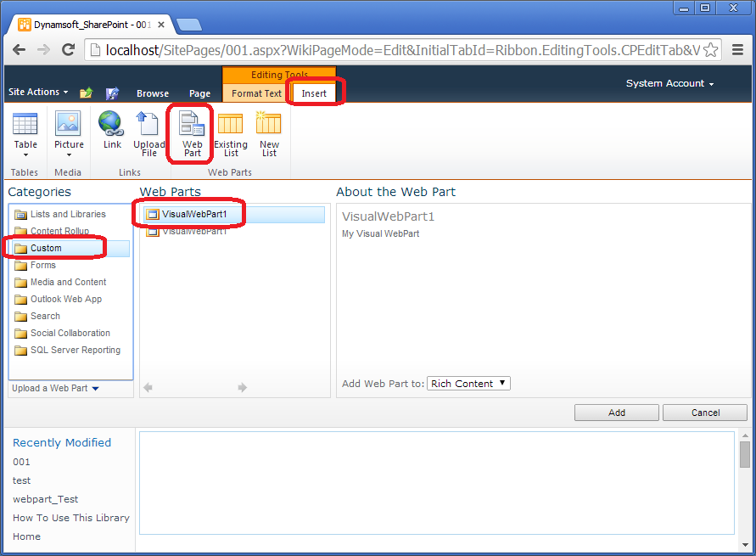This screenshot has height=556, width=756.
Task: Select the Custom category folder
Action: coord(46,248)
